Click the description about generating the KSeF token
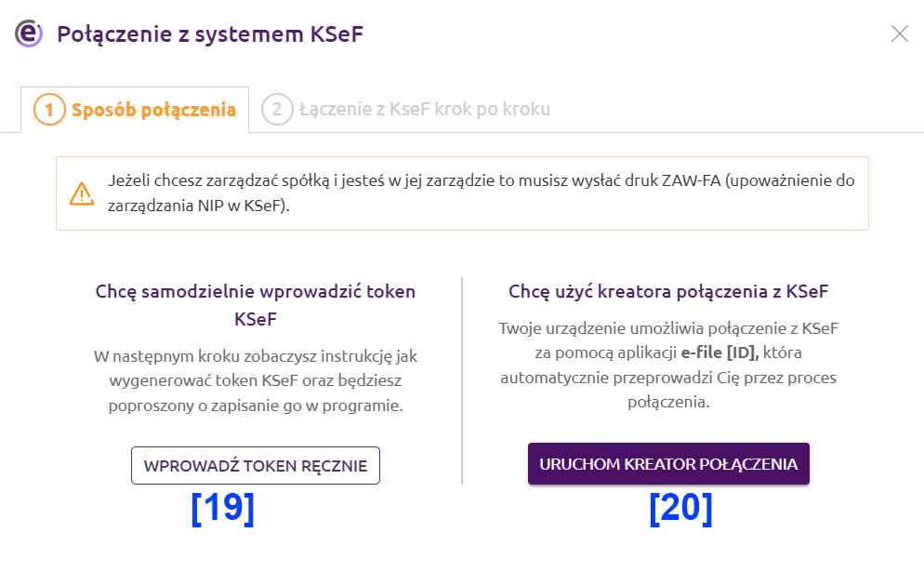The width and height of the screenshot is (924, 572). point(255,381)
